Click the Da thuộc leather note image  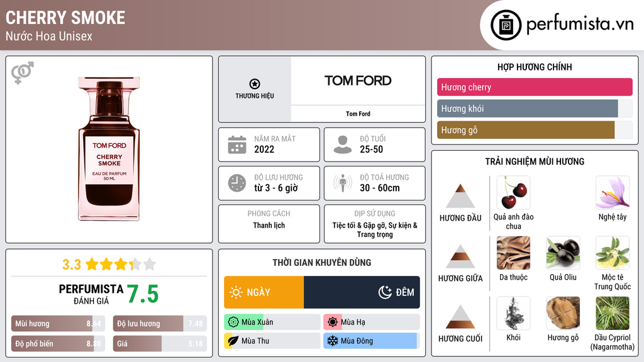pyautogui.click(x=513, y=253)
